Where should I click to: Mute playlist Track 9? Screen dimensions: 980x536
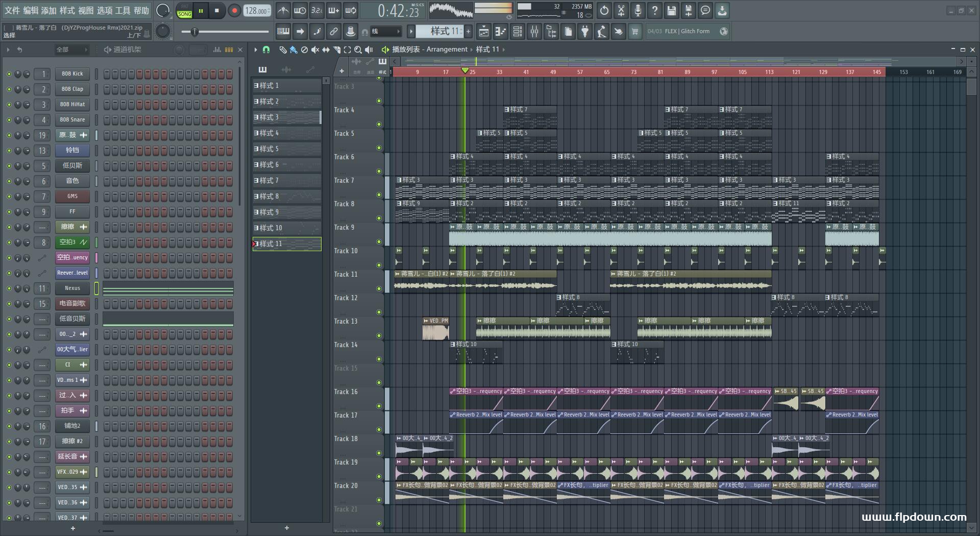(379, 241)
